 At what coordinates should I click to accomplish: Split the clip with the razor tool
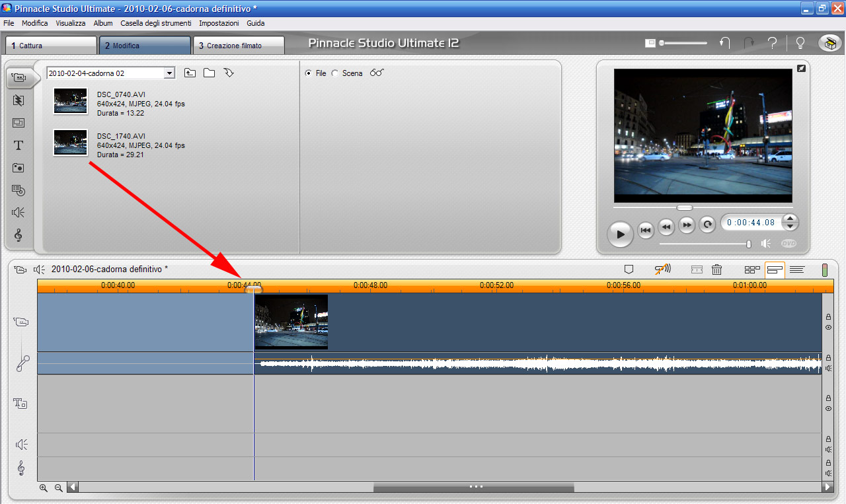(x=697, y=270)
